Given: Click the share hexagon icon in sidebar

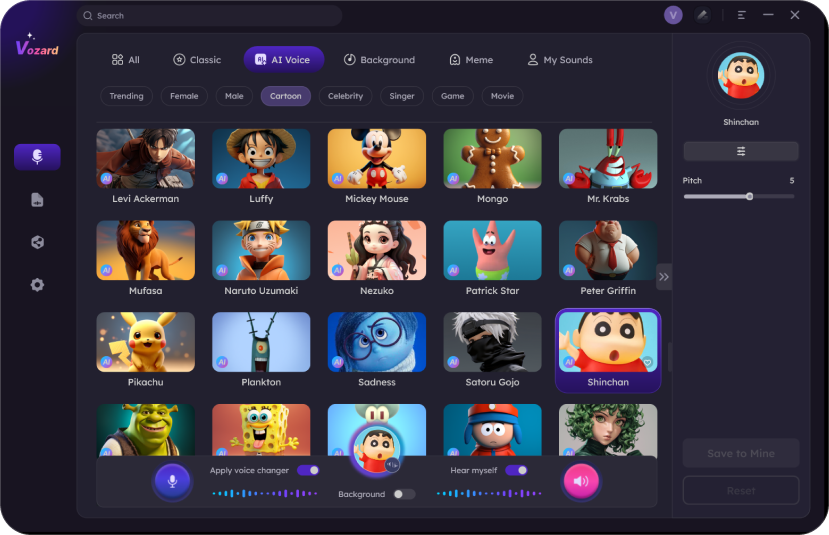Looking at the screenshot, I should 37,242.
